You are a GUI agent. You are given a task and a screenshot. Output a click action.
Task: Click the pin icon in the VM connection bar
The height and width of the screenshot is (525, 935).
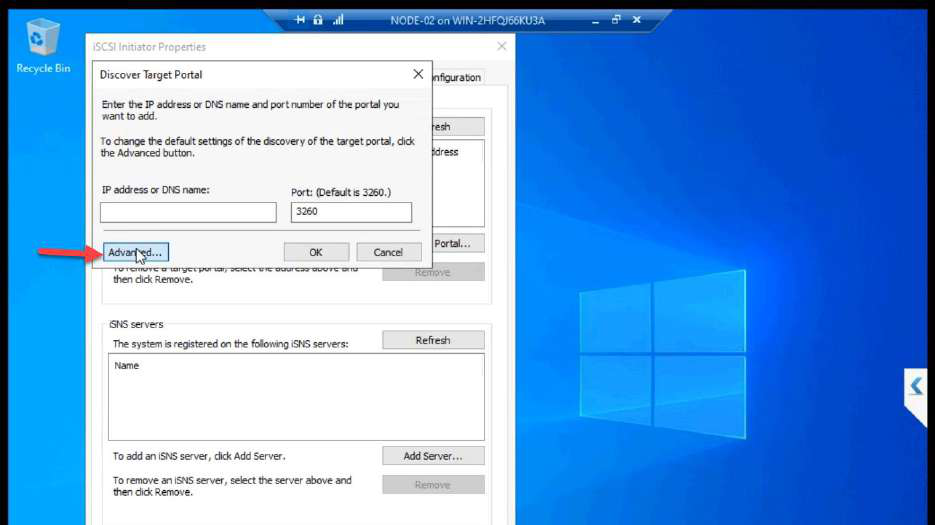300,20
